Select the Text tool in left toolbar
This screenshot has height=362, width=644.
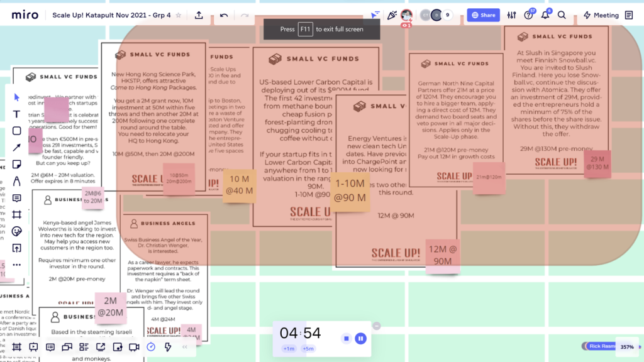pyautogui.click(x=17, y=114)
